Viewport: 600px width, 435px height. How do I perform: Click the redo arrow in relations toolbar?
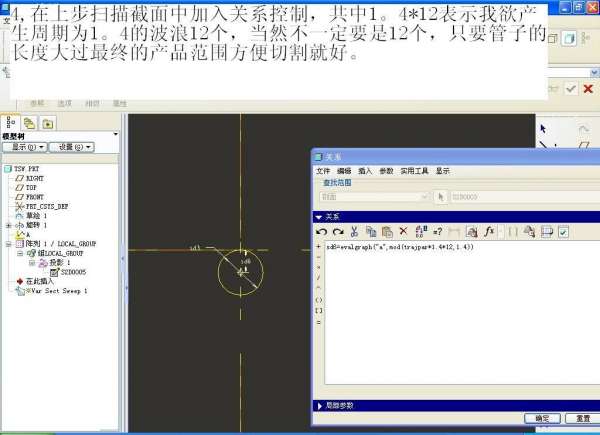point(338,232)
